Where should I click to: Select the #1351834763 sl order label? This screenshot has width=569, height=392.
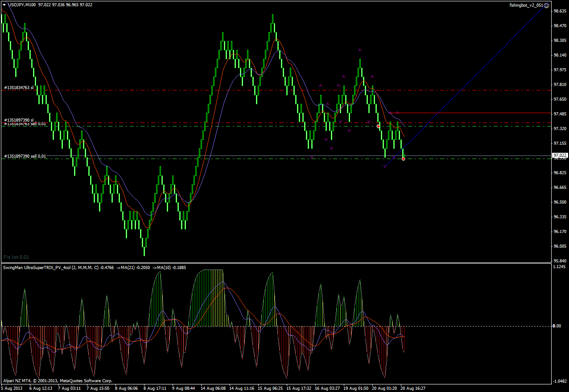pos(19,88)
